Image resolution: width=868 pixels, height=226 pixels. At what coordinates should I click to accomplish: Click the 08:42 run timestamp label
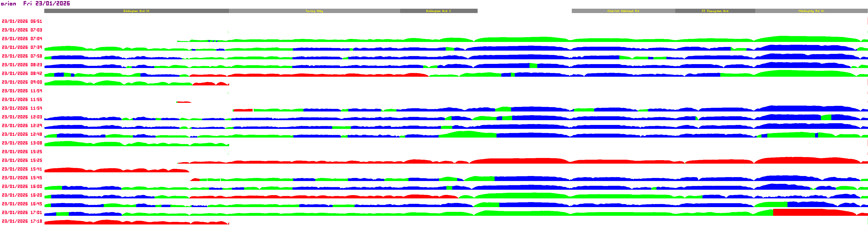click(x=22, y=73)
